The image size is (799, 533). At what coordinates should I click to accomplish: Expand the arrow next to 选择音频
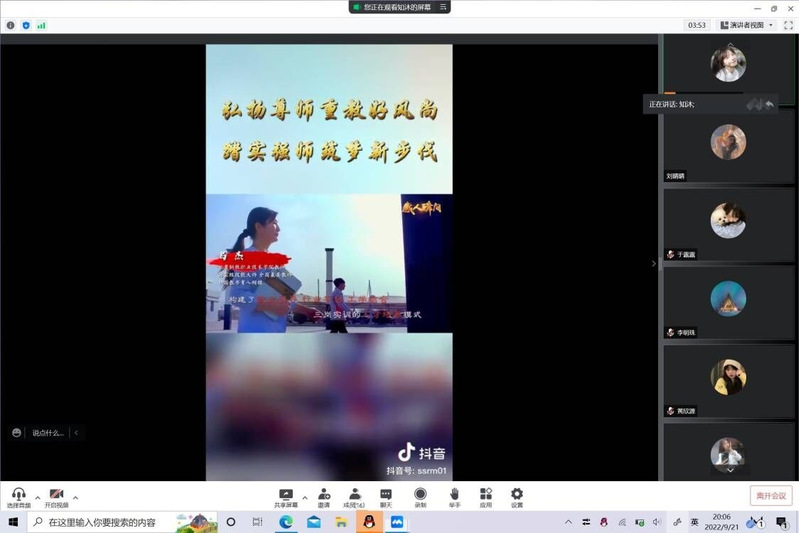[38, 496]
